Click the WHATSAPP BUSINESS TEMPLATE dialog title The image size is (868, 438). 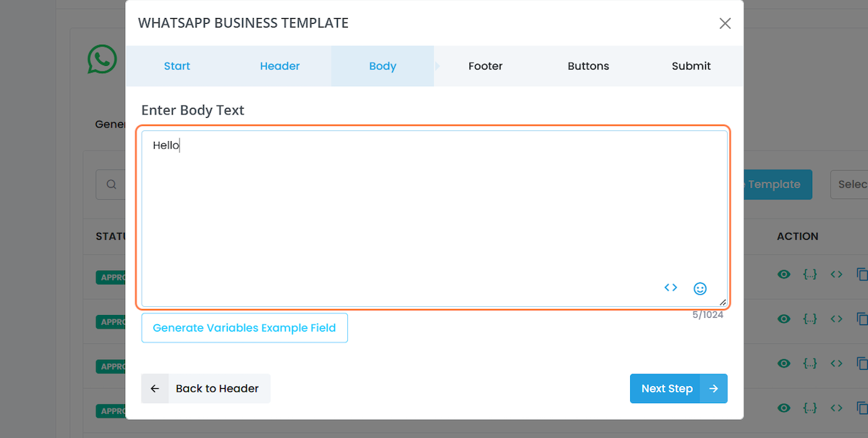coord(243,23)
